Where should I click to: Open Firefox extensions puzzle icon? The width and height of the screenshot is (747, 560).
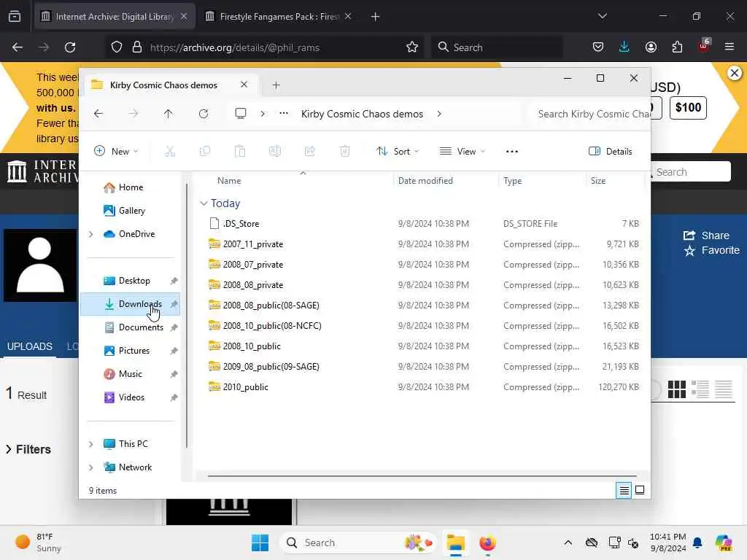[677, 47]
